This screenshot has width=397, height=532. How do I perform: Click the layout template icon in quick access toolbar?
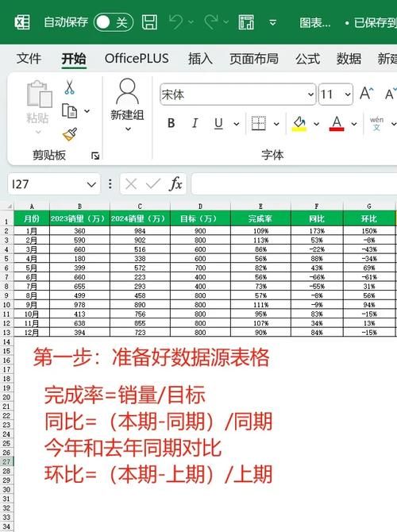pyautogui.click(x=246, y=22)
